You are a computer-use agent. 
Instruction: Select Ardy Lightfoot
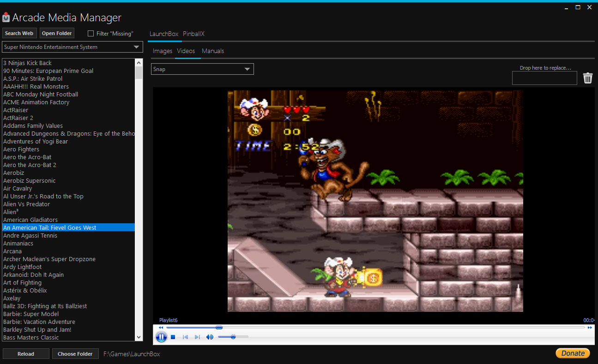click(69, 267)
